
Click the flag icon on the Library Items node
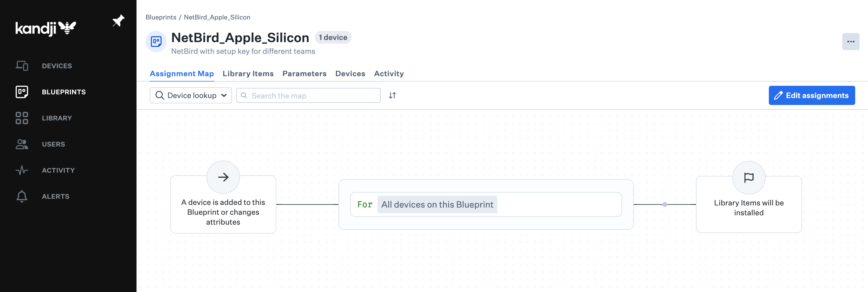[749, 177]
